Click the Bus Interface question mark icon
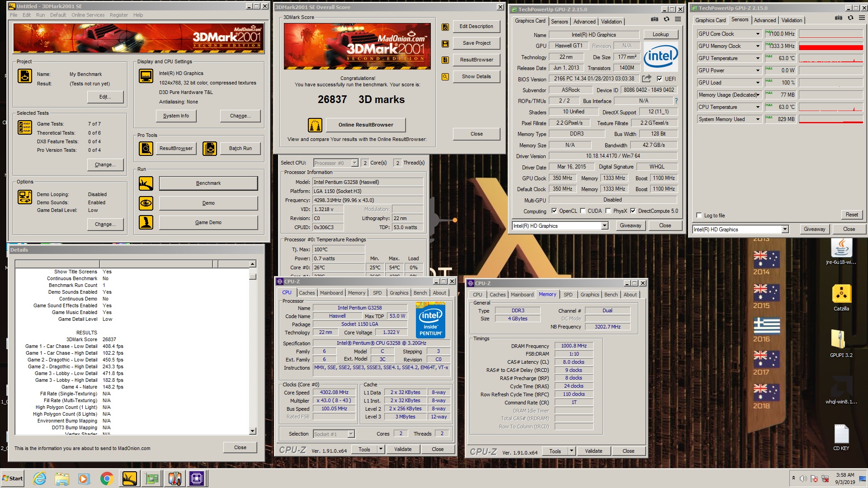 [x=676, y=101]
